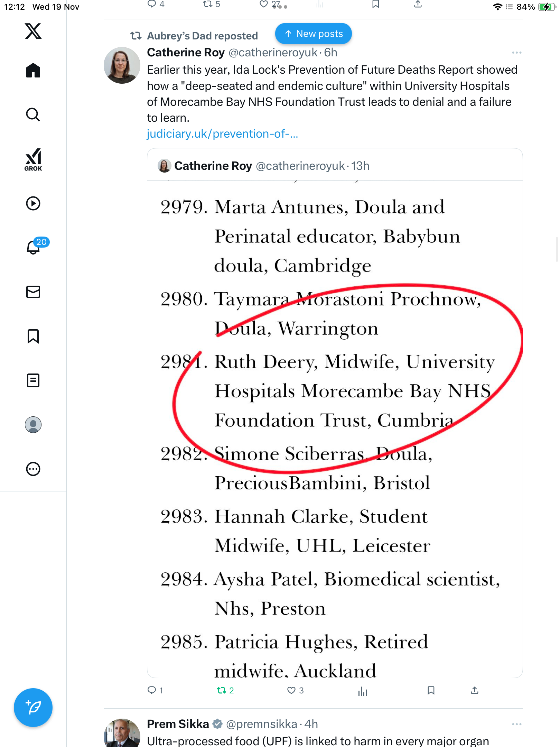Open the Home feed icon

click(x=33, y=71)
